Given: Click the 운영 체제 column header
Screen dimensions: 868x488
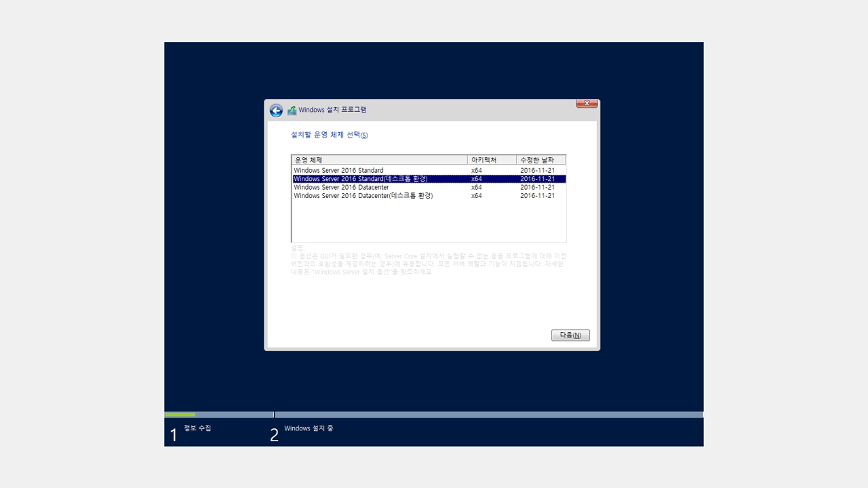Looking at the screenshot, I should pyautogui.click(x=380, y=160).
